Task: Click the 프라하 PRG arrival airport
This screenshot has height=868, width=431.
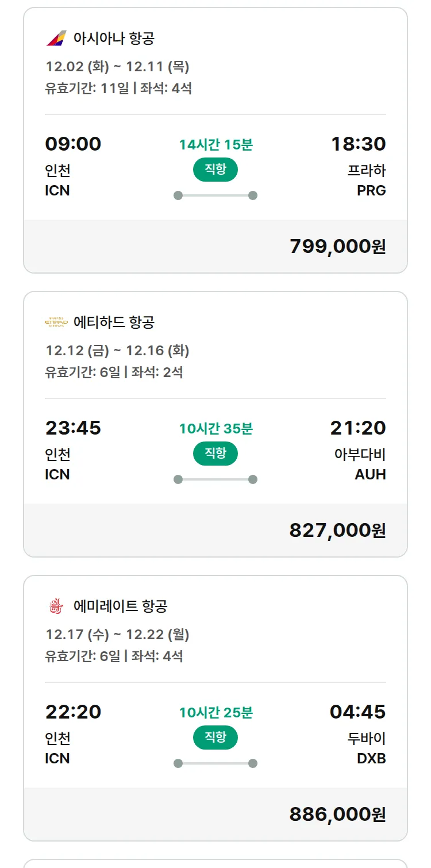Action: 367,180
